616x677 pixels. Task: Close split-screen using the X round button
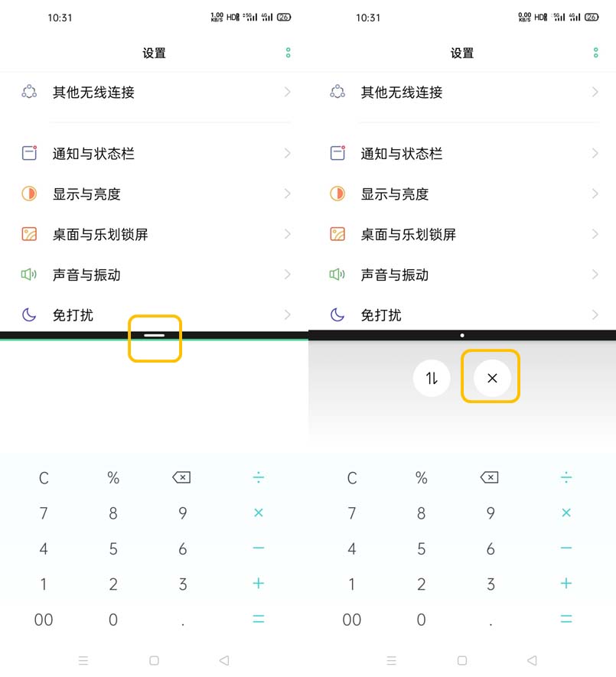(x=492, y=378)
